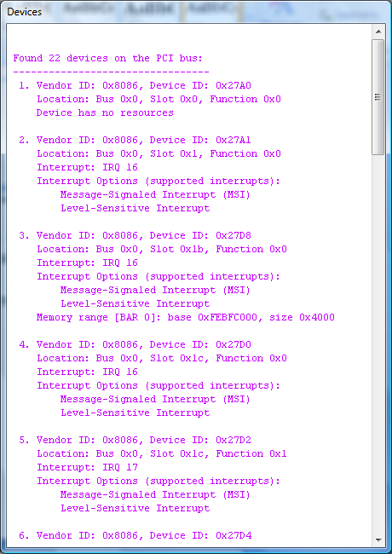Viewport: 392px width, 554px height.
Task: Click the 'Found 22 devices on the PCI bus' line
Action: (x=108, y=58)
